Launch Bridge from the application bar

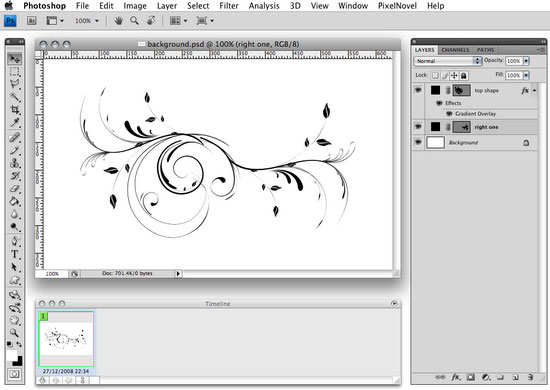(32, 21)
